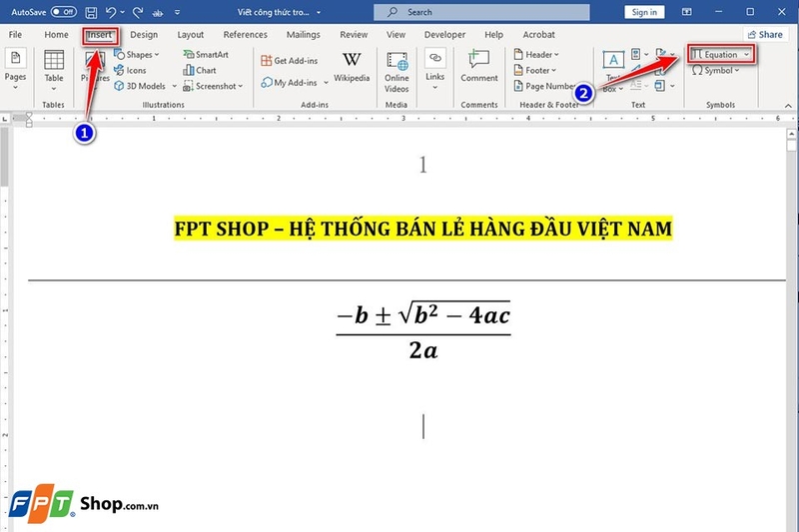Insert a Chart

click(x=200, y=70)
